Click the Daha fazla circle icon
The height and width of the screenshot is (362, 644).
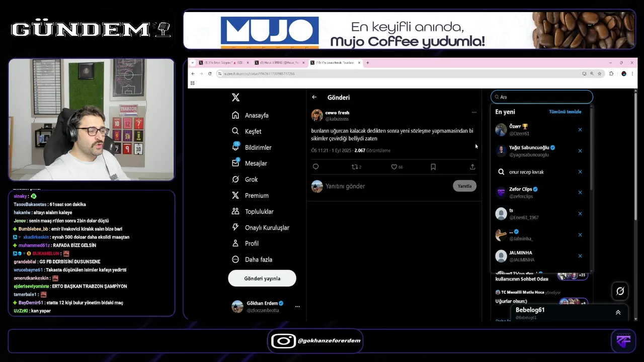[235, 259]
